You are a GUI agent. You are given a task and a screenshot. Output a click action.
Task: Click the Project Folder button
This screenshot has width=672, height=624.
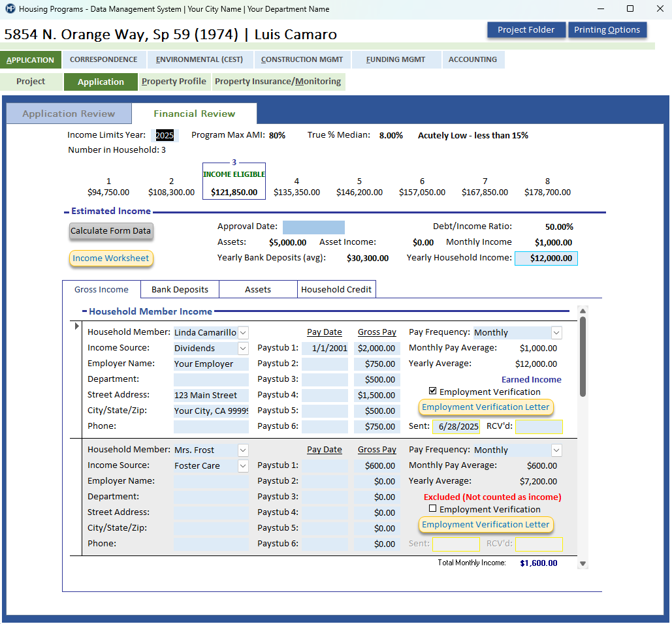(x=526, y=30)
